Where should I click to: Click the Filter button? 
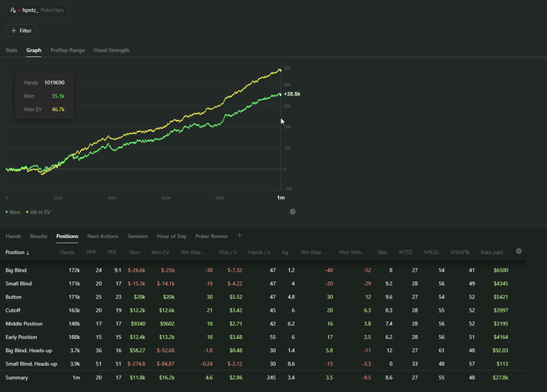click(21, 30)
